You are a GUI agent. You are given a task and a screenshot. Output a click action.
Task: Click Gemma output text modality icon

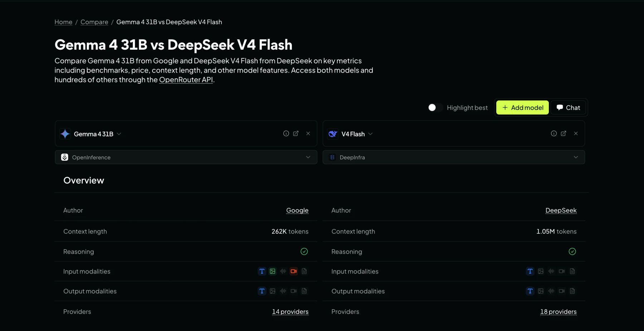tap(262, 291)
